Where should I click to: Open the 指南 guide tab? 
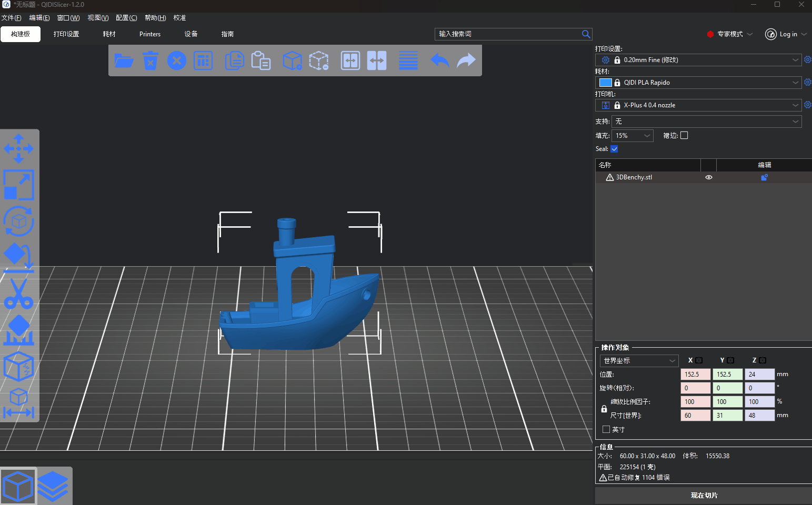click(227, 34)
